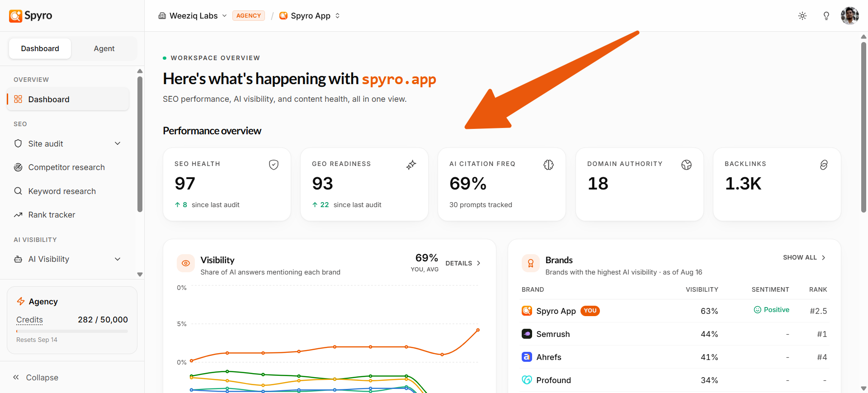Sort by the SENTIMENT column header

[770, 289]
